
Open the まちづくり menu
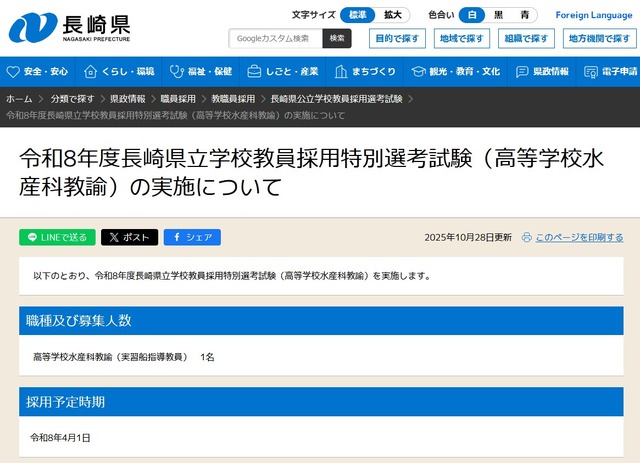(x=364, y=72)
